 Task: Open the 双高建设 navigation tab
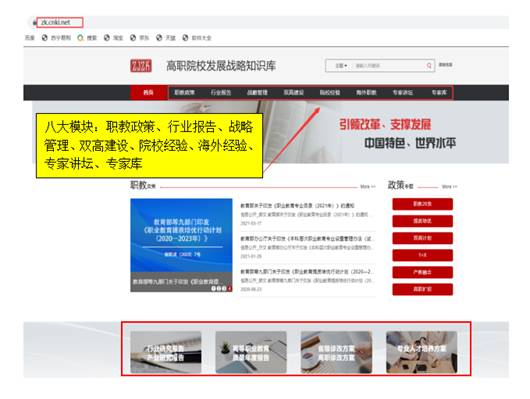[293, 92]
